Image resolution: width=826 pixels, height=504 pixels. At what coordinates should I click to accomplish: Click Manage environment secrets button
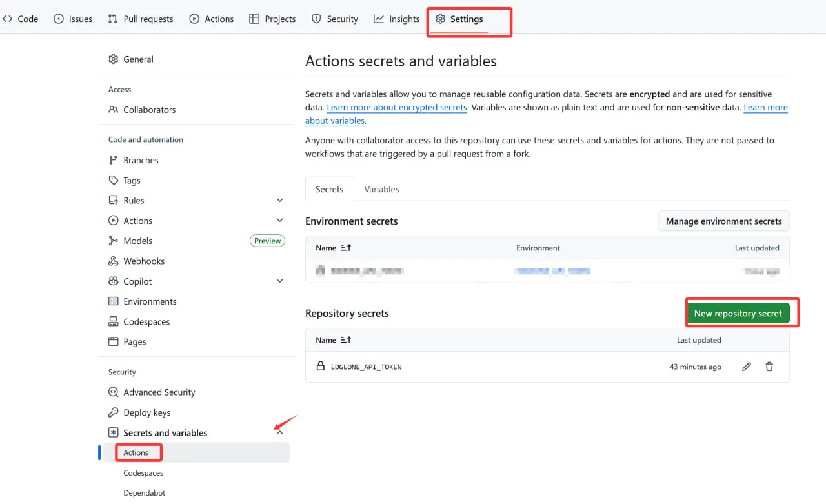point(723,221)
